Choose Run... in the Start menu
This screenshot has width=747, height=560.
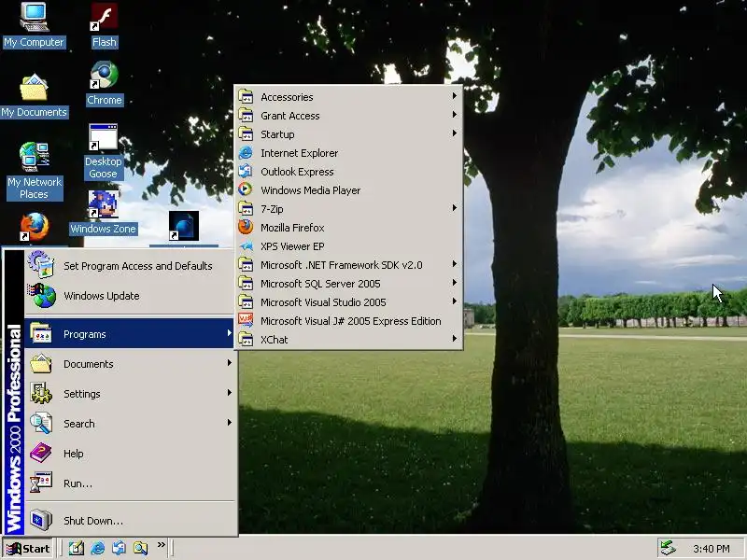129,483
